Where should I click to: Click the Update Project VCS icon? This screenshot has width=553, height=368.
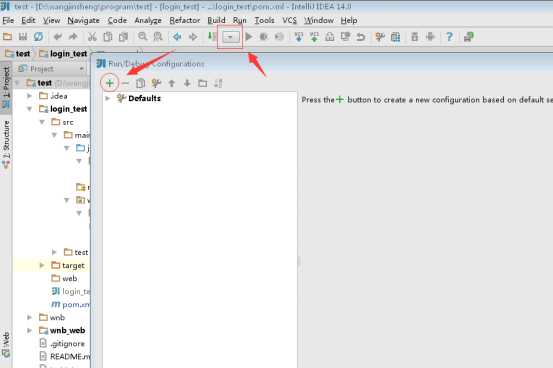tap(299, 36)
